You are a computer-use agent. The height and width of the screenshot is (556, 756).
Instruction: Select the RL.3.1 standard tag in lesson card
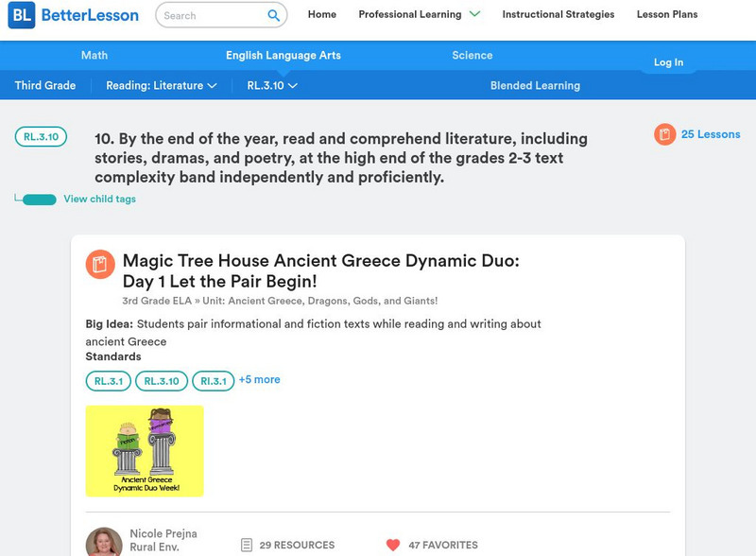point(109,381)
